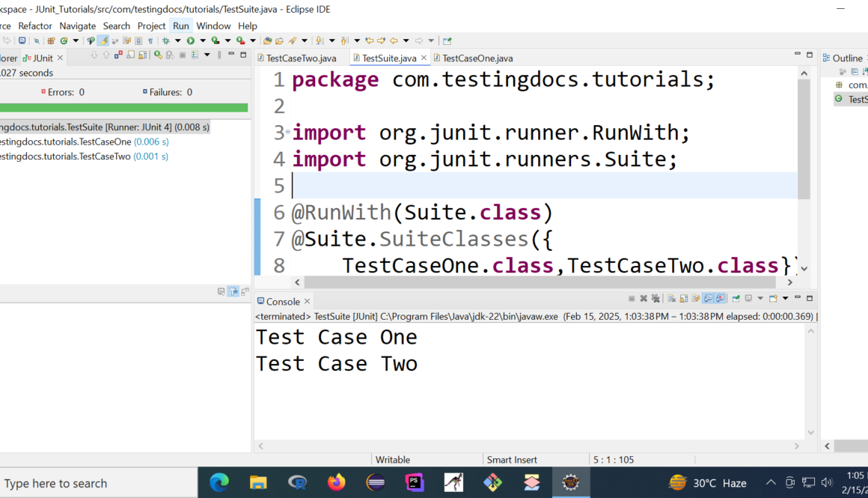Close the TestSuite.java editor tab
Screen dimensions: 868x498
coord(424,58)
